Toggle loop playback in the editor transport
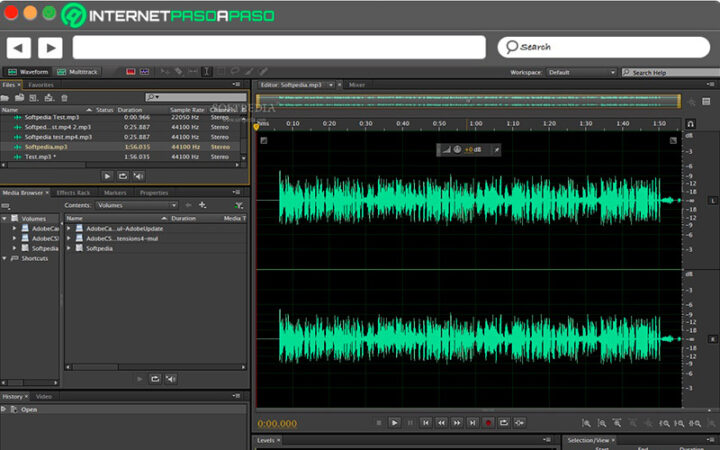 (504, 423)
